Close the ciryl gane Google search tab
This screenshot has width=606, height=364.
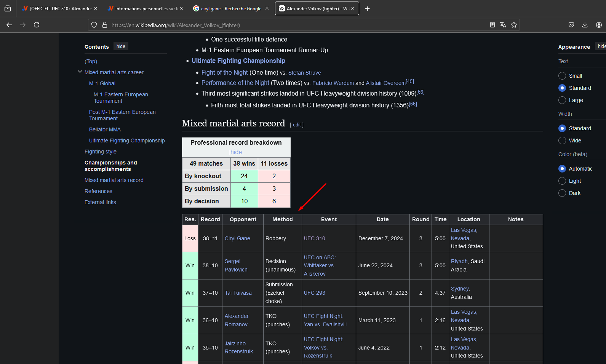point(267,8)
